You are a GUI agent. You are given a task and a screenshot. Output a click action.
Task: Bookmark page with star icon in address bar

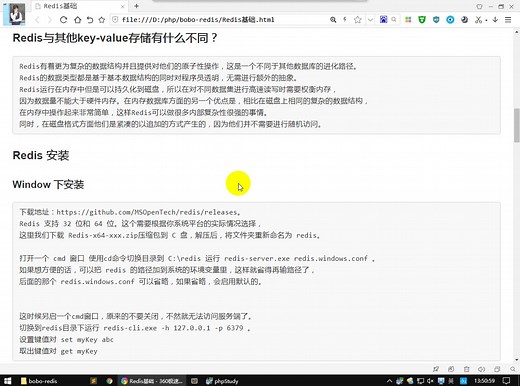tap(358, 20)
